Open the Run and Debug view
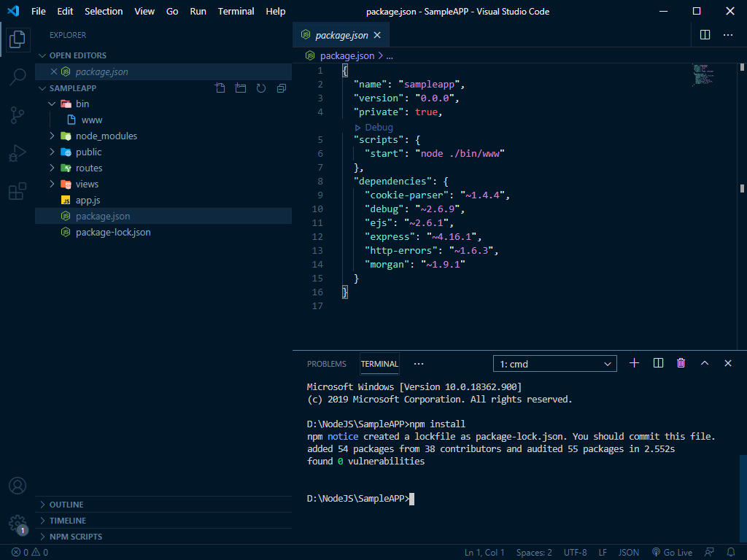Screen dimensions: 747x560 pyautogui.click(x=18, y=153)
